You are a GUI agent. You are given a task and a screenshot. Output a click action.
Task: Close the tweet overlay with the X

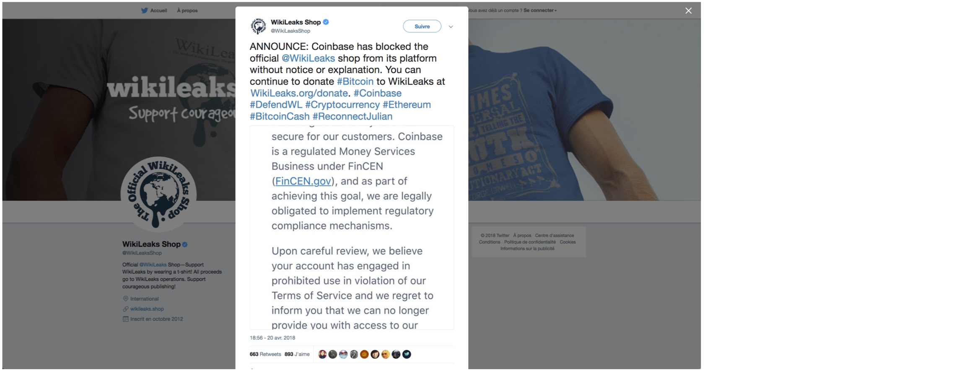(x=688, y=11)
